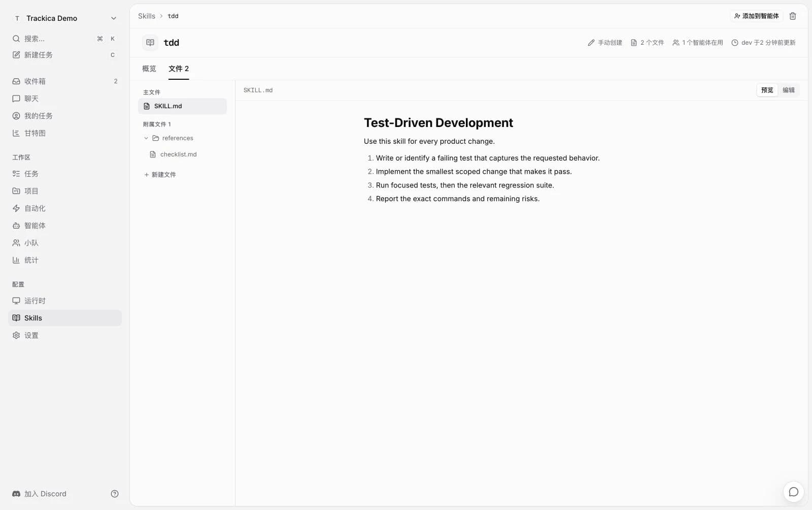
Task: Click the Discord logo icon
Action: (16, 494)
